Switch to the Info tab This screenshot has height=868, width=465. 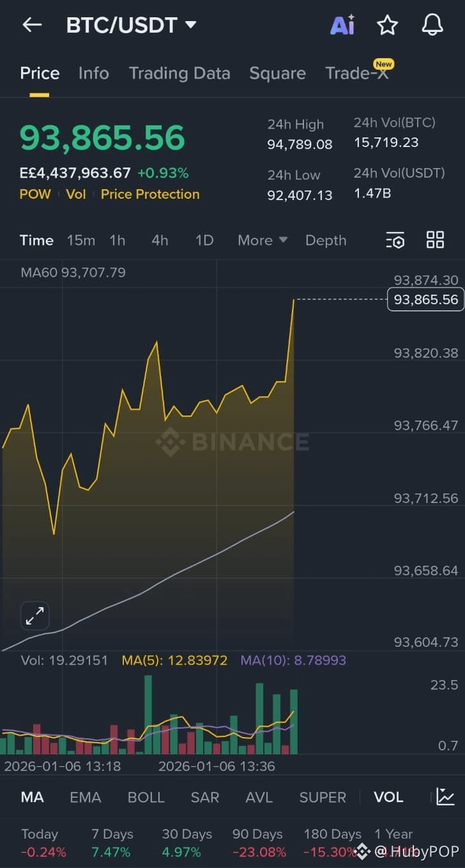point(93,74)
